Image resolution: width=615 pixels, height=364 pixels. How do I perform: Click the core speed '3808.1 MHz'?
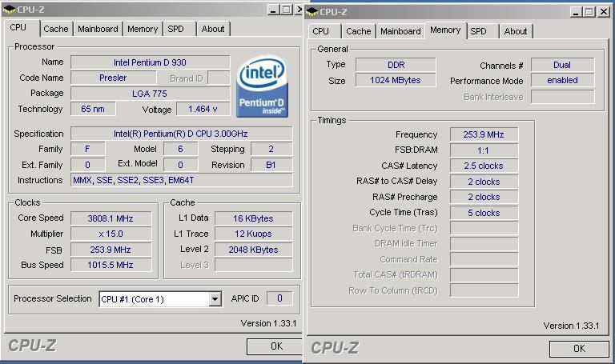click(x=111, y=218)
